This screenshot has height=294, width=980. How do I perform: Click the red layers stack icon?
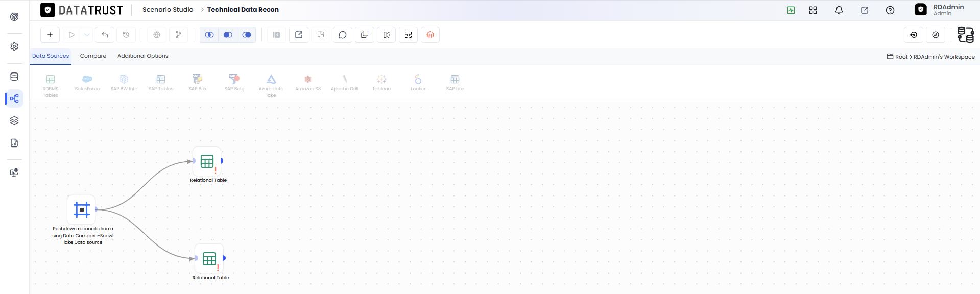(431, 35)
